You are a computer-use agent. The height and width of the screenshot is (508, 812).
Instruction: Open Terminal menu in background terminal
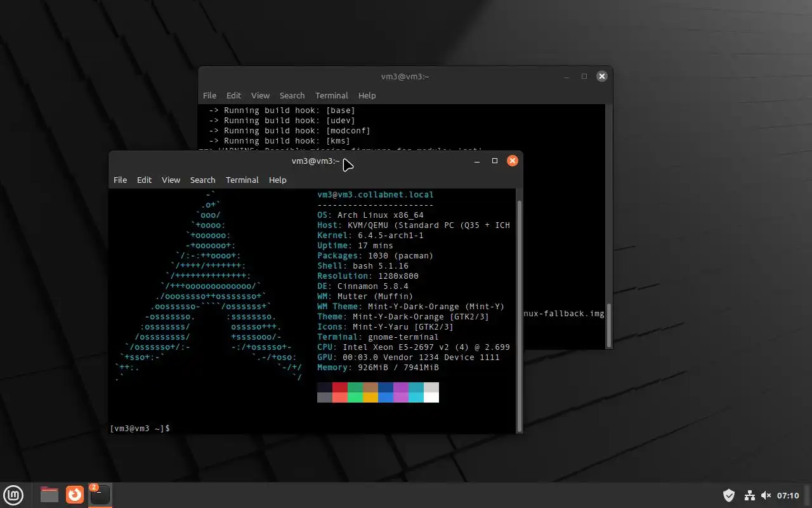[331, 95]
